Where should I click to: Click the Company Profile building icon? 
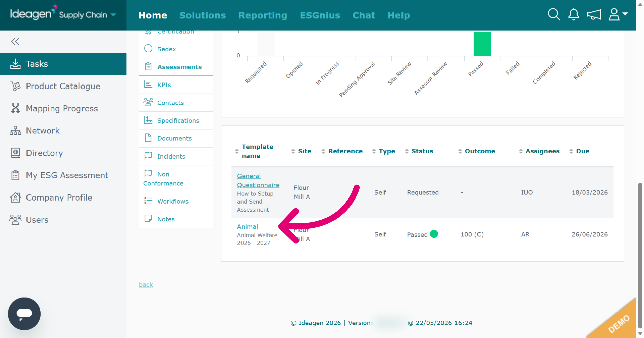(15, 198)
